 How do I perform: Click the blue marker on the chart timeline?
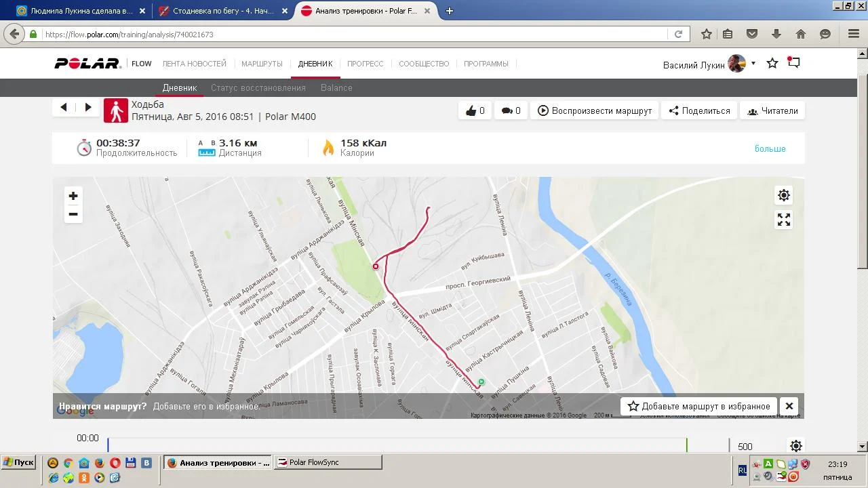tap(108, 445)
